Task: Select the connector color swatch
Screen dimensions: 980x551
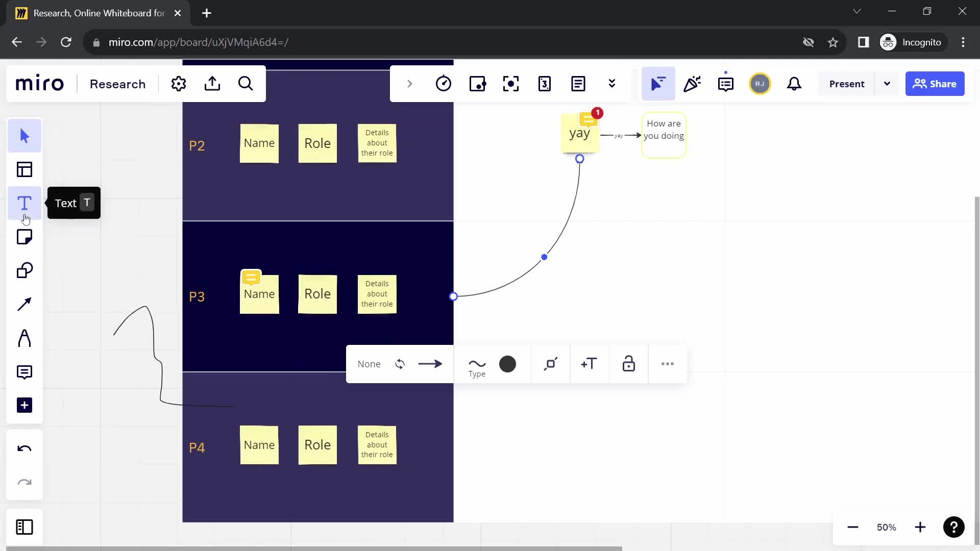Action: tap(507, 364)
